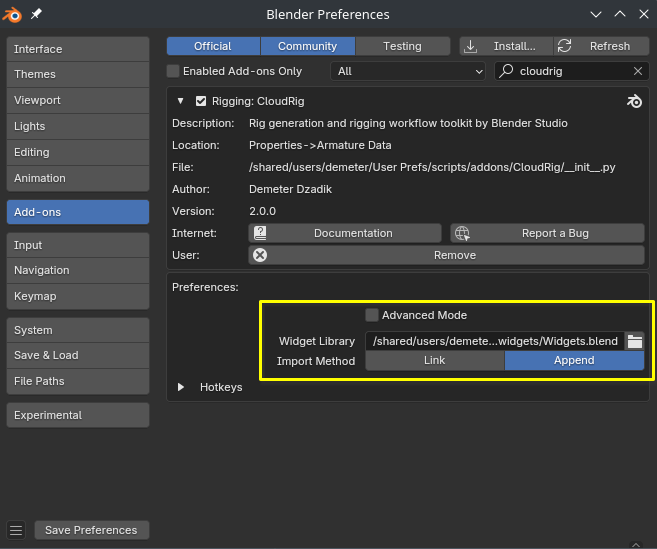This screenshot has height=549, width=657.
Task: Click the pin icon in title bar
Action: [x=37, y=14]
